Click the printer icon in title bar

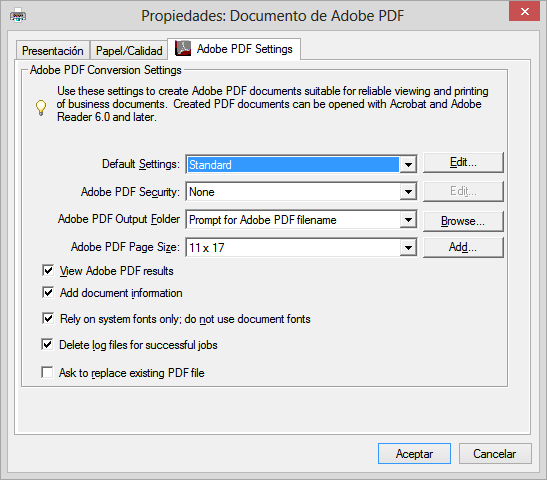18,15
